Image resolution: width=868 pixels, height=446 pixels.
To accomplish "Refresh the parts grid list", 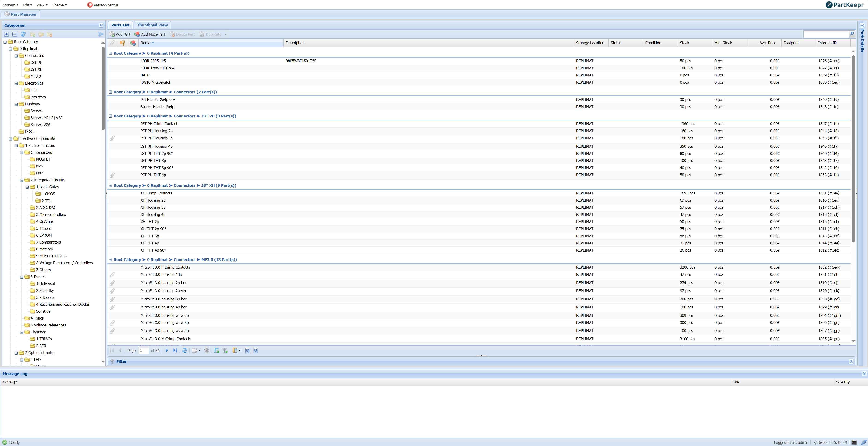I will [185, 351].
